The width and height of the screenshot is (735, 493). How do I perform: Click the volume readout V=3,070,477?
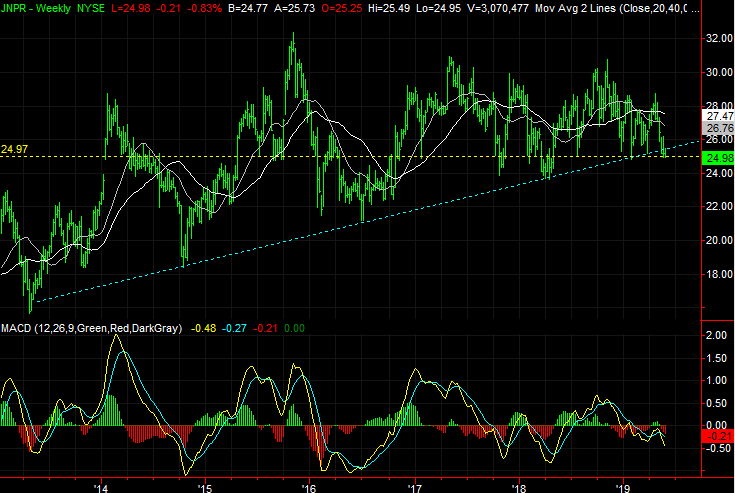[x=498, y=8]
